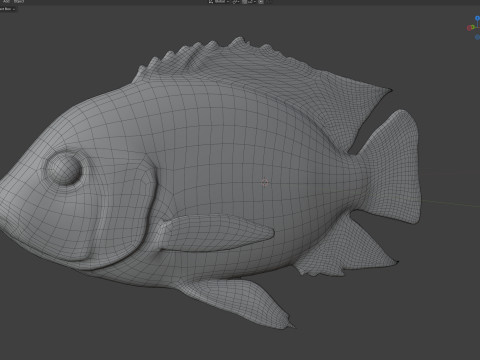The height and width of the screenshot is (360, 480).
Task: Click the lower dim blue negative-Z gizmo circle
Action: tap(478, 37)
